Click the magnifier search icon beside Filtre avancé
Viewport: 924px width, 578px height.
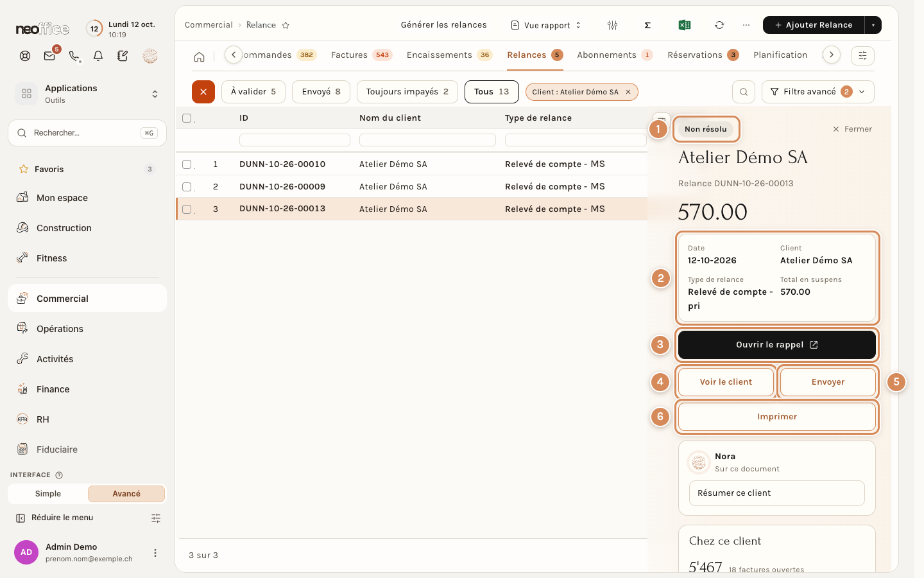click(744, 92)
